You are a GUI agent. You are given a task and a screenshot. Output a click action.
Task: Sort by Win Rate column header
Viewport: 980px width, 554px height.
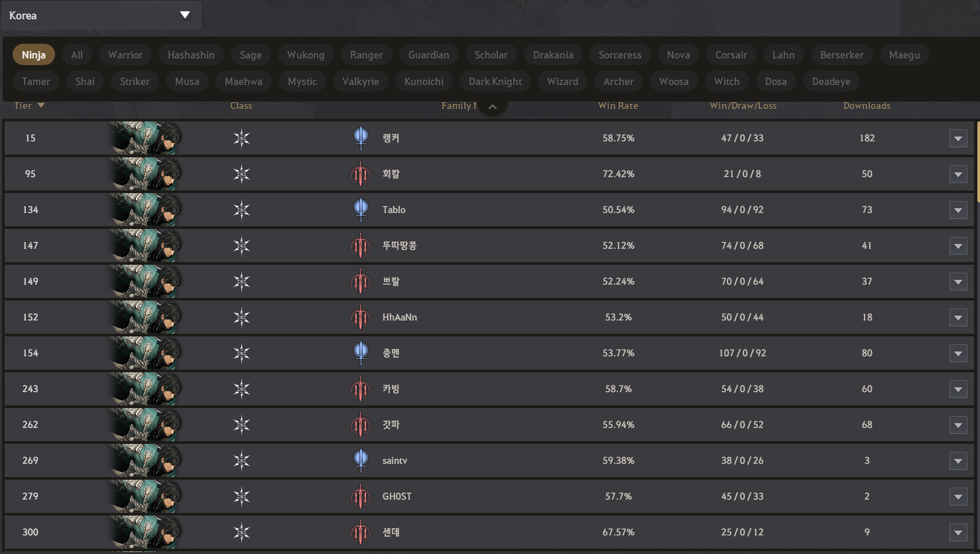618,105
